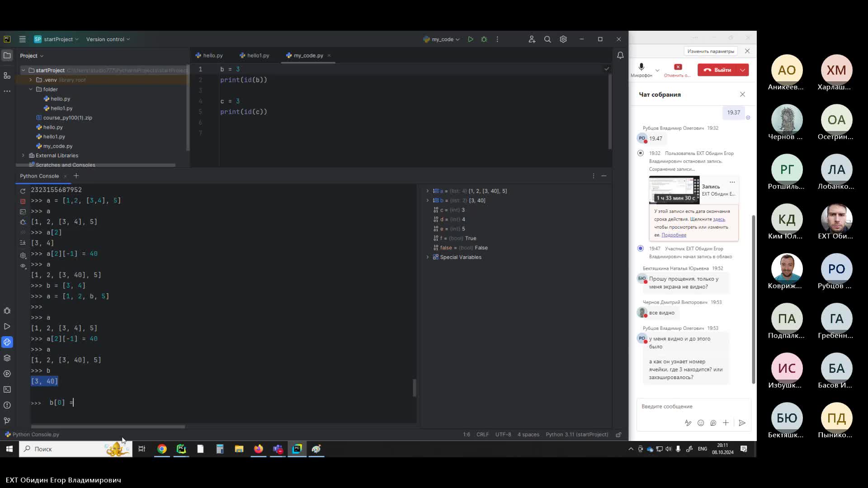Viewport: 868px width, 488px height.
Task: Click Python 3.11 interpreter in status bar
Action: 577,435
